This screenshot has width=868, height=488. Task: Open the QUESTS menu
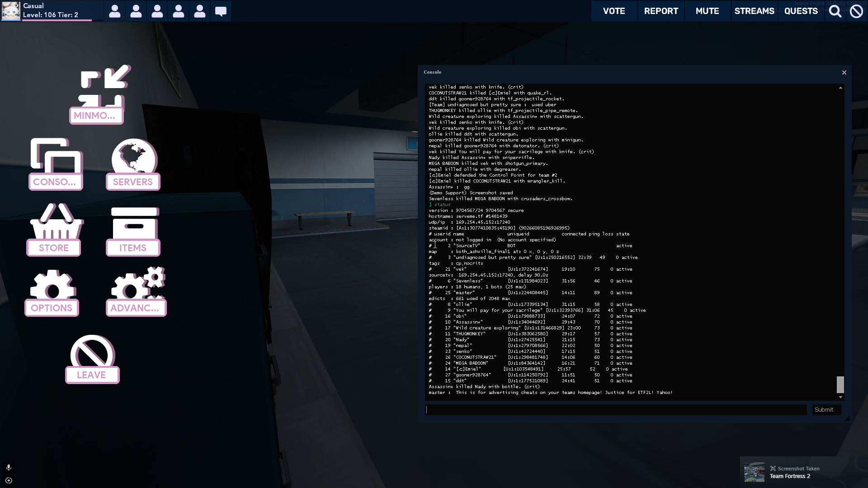801,11
